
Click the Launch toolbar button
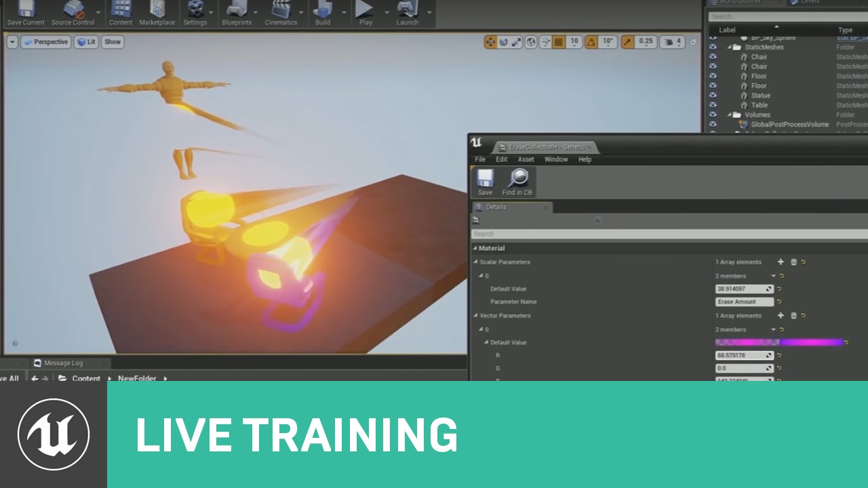[x=408, y=14]
